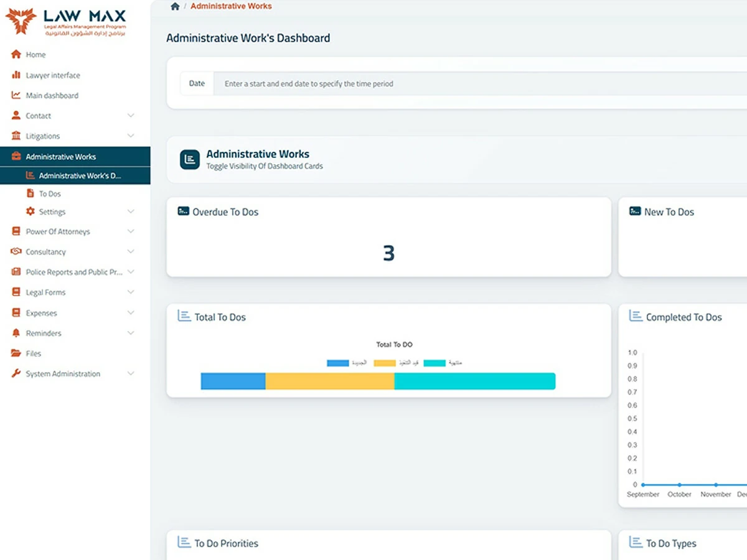Select Administrative Work's Dashboard submenu item
Screen dimensions: 747x560
(75, 175)
